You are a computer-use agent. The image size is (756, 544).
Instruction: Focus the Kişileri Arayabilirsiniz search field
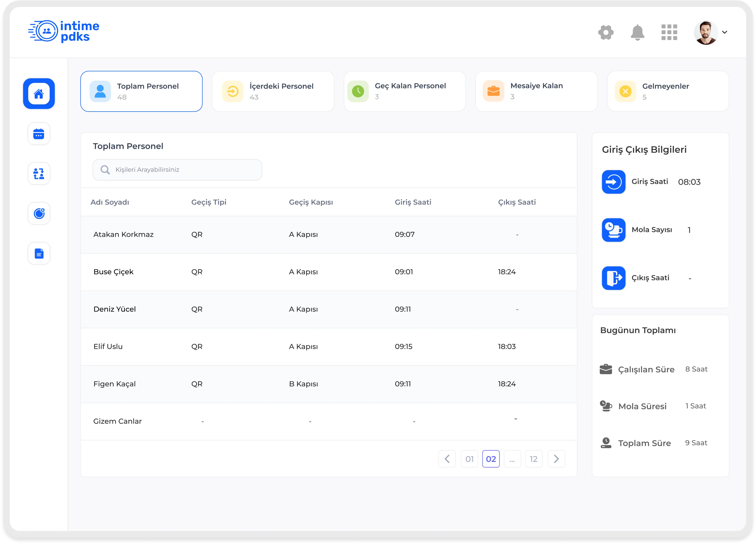(177, 170)
